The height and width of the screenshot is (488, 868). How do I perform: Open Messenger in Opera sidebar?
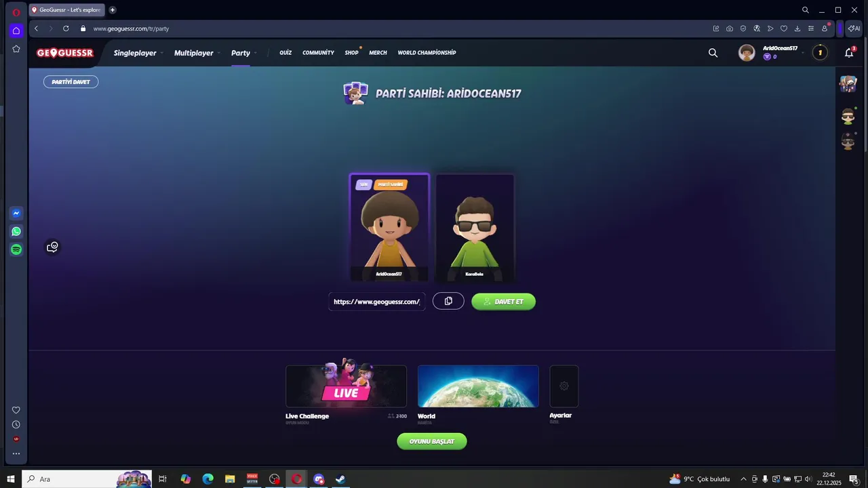coord(16,213)
